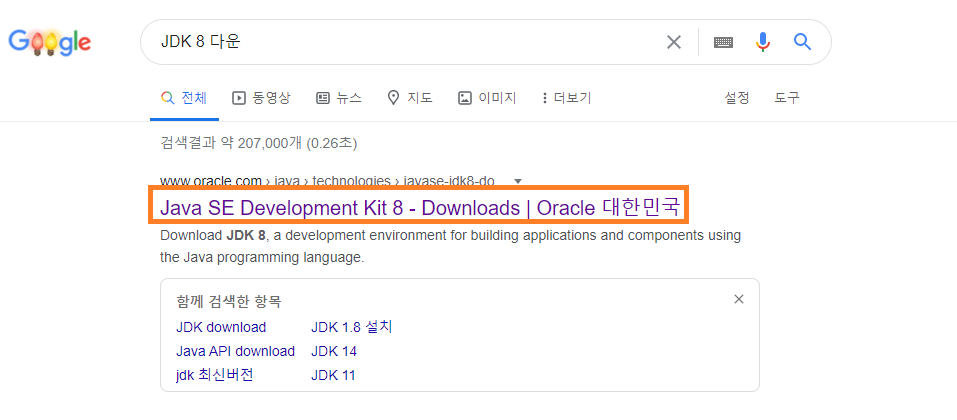The height and width of the screenshot is (420, 957).
Task: Switch to the 지도 tab
Action: coord(410,98)
